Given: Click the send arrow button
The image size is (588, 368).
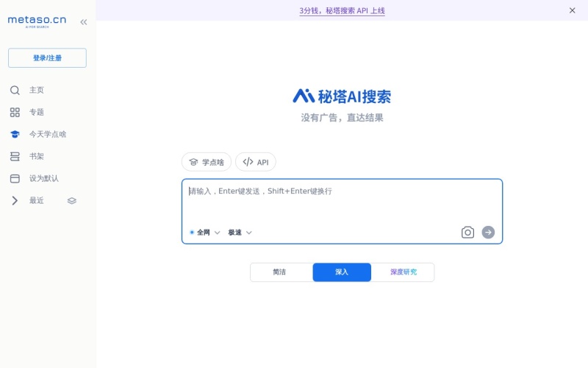Looking at the screenshot, I should click(x=488, y=233).
